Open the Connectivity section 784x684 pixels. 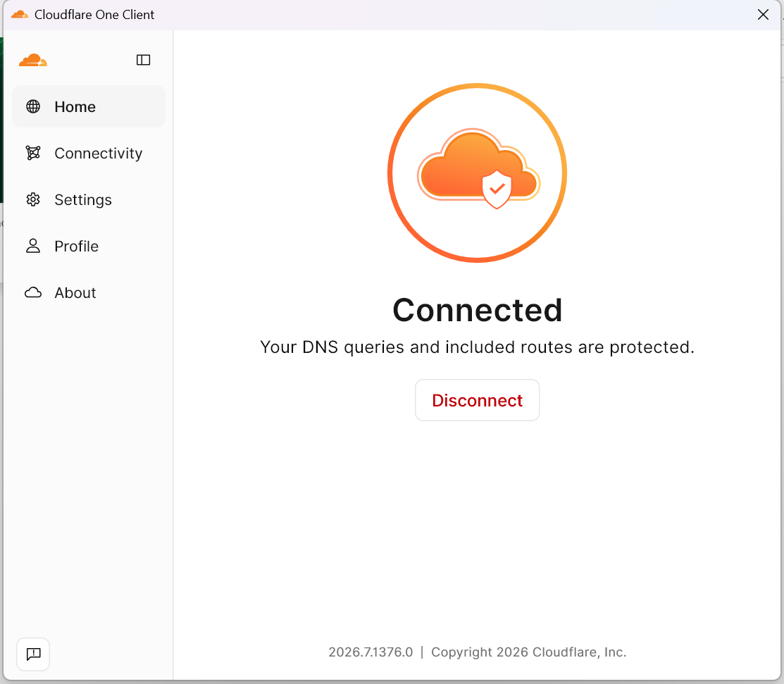(89, 153)
